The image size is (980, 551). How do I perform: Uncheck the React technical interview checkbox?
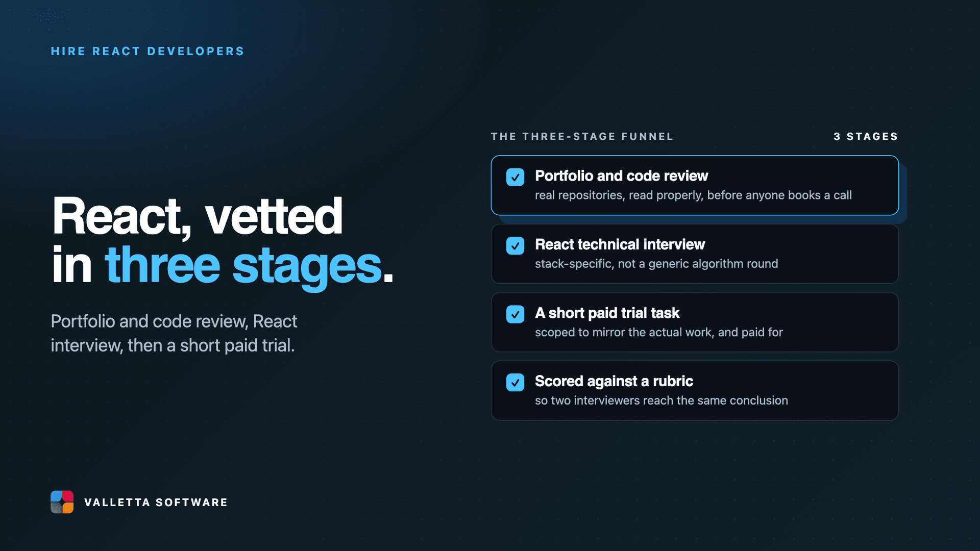coord(515,245)
